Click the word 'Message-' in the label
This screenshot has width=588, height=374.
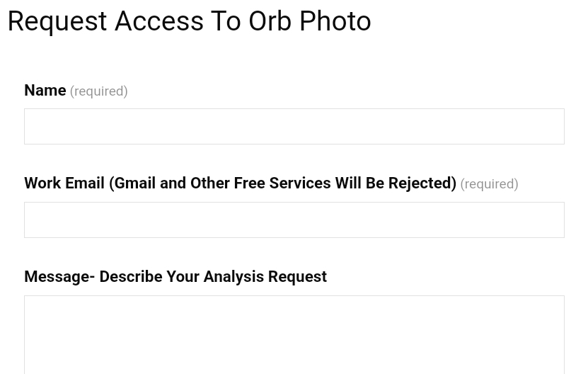click(x=59, y=277)
